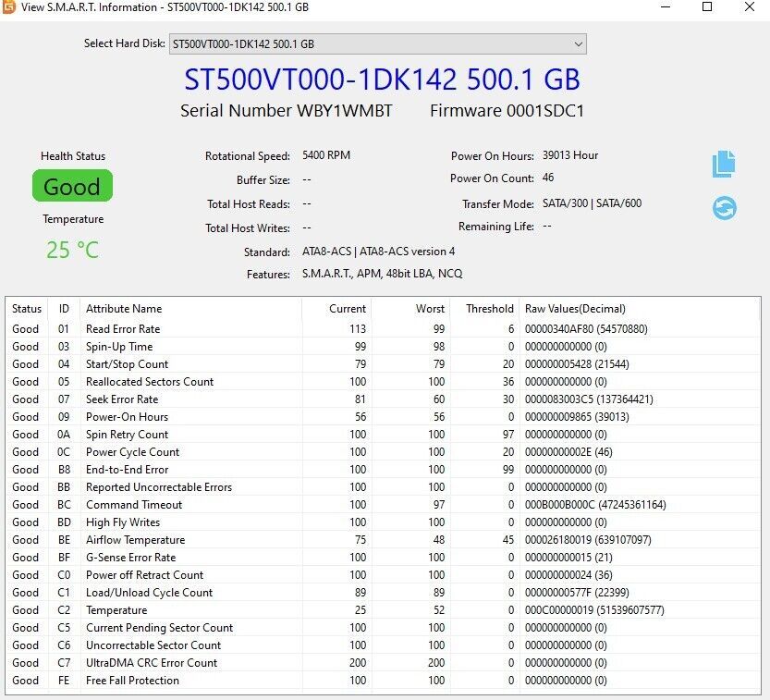
Task: Click the large blue ST500VT000-1DK142 500.1 GB heading
Action: 382,80
